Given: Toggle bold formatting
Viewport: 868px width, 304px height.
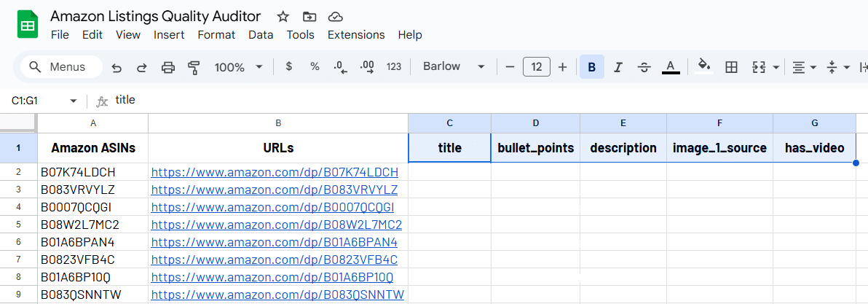Looking at the screenshot, I should [591, 67].
